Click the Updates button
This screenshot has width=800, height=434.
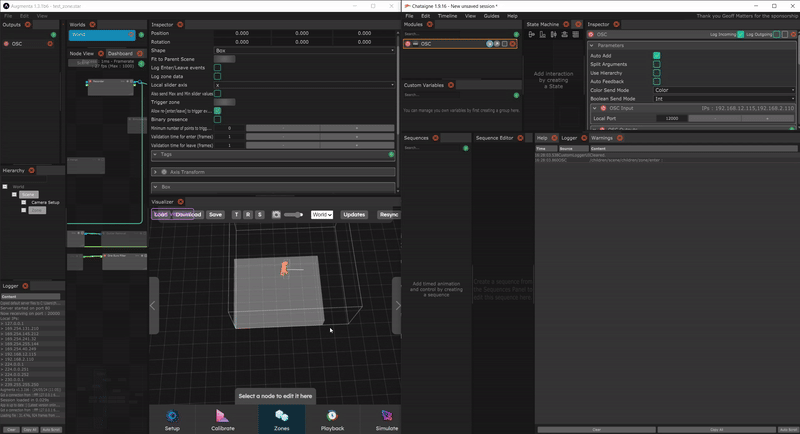pyautogui.click(x=354, y=215)
